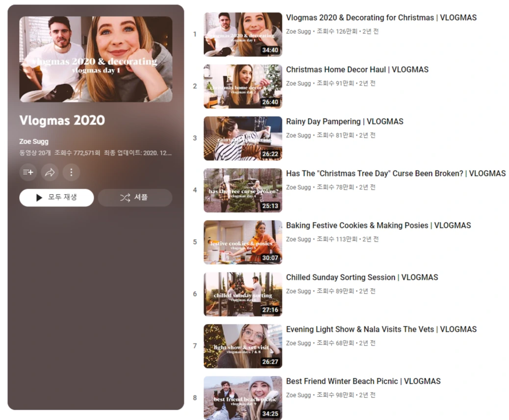Click the 34:40 duration badge
The width and height of the screenshot is (509, 420).
270,50
